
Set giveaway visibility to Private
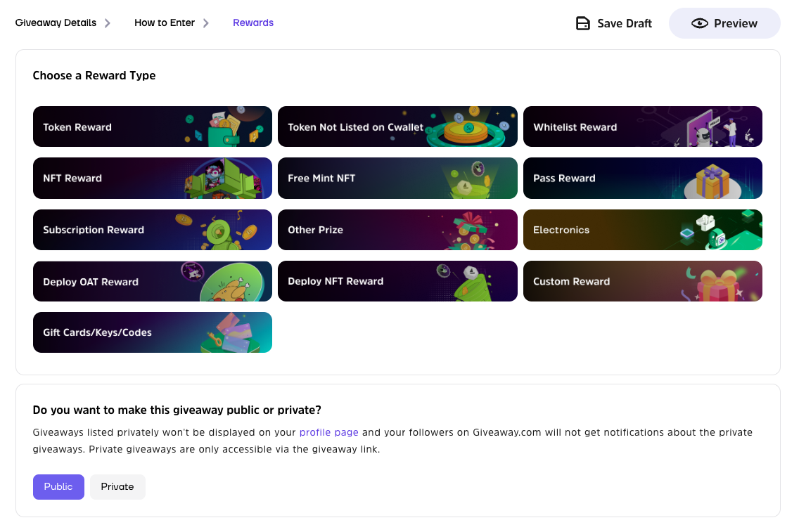point(117,487)
